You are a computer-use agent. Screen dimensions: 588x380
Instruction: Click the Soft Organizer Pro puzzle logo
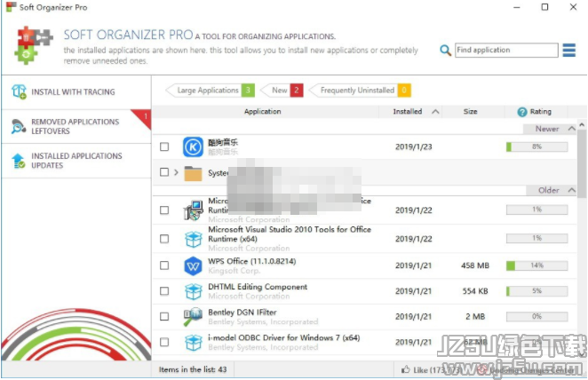tap(35, 45)
